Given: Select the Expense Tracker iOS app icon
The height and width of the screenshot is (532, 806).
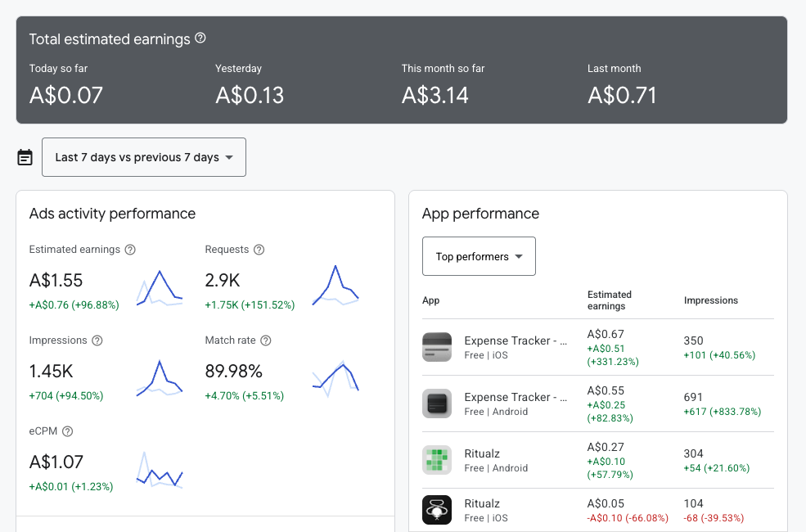Looking at the screenshot, I should click(x=437, y=346).
